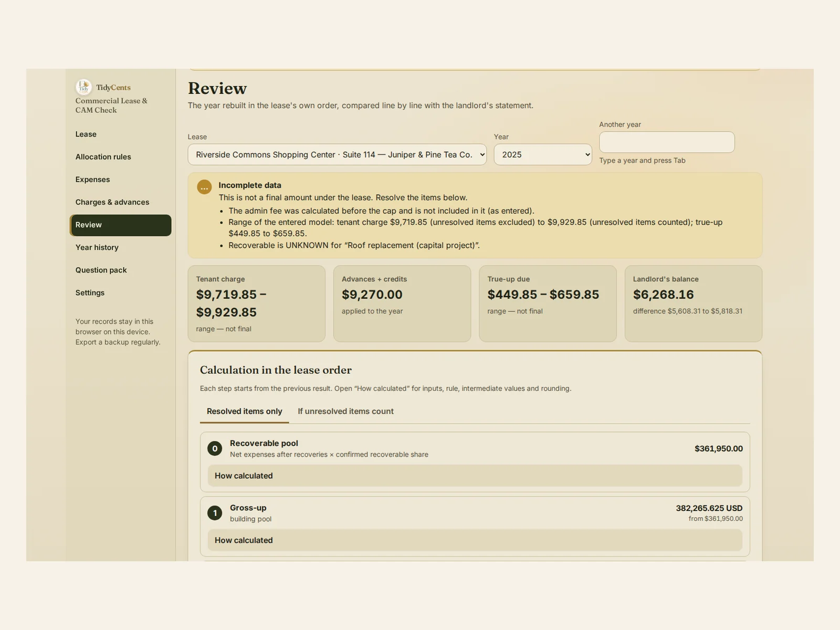Click the Calculation in the lease order heading
The height and width of the screenshot is (630, 840).
coord(276,370)
